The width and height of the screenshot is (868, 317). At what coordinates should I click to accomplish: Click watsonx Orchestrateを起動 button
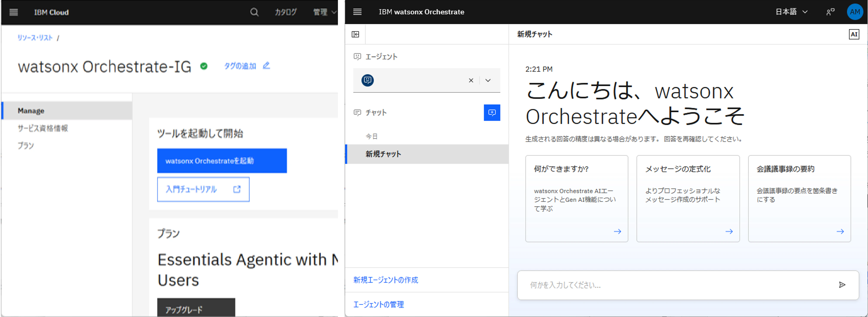[x=222, y=161]
